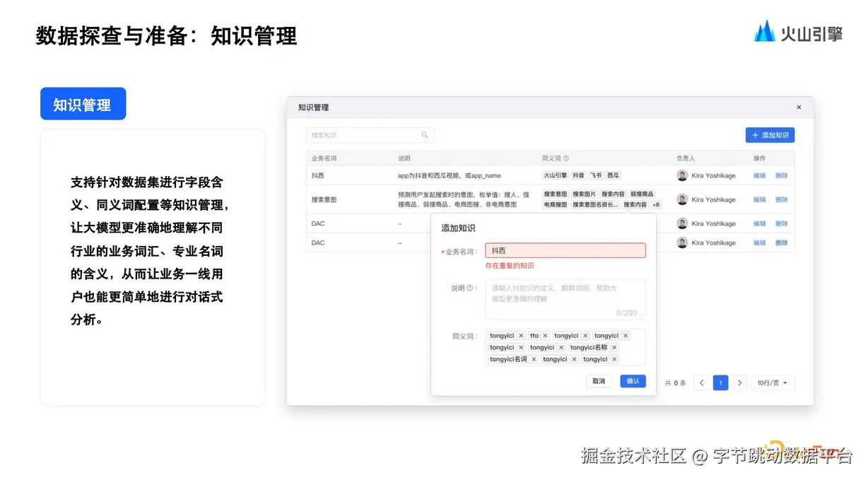
Task: Click 删除 link in the 抖西 row
Action: tap(781, 175)
